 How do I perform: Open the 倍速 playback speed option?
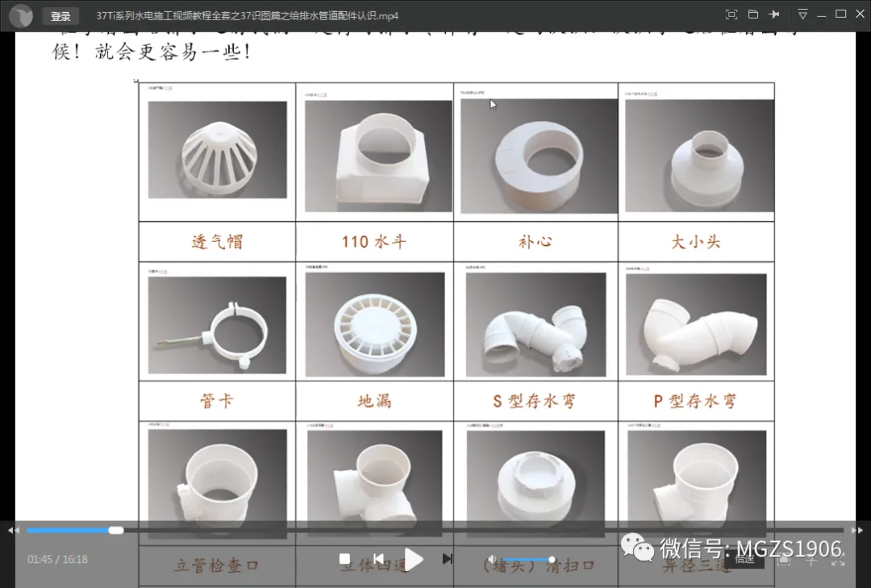click(744, 559)
